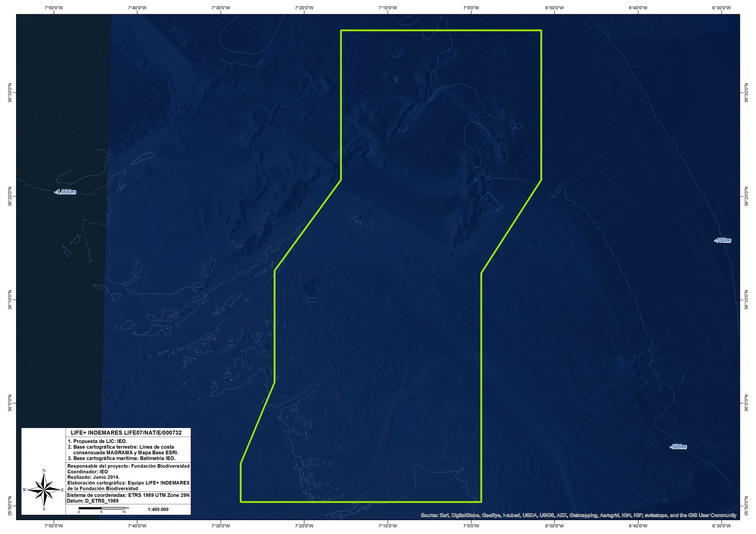The height and width of the screenshot is (534, 756).
Task: Click the "Realizado: Junio 2014" text
Action: click(93, 477)
